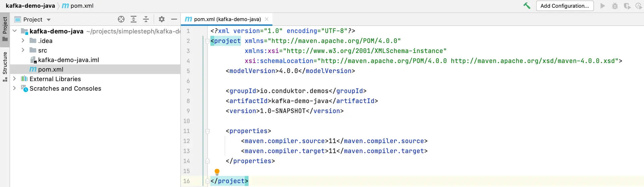Click the Debug bug icon
The height and width of the screenshot is (187, 644).
615,6
